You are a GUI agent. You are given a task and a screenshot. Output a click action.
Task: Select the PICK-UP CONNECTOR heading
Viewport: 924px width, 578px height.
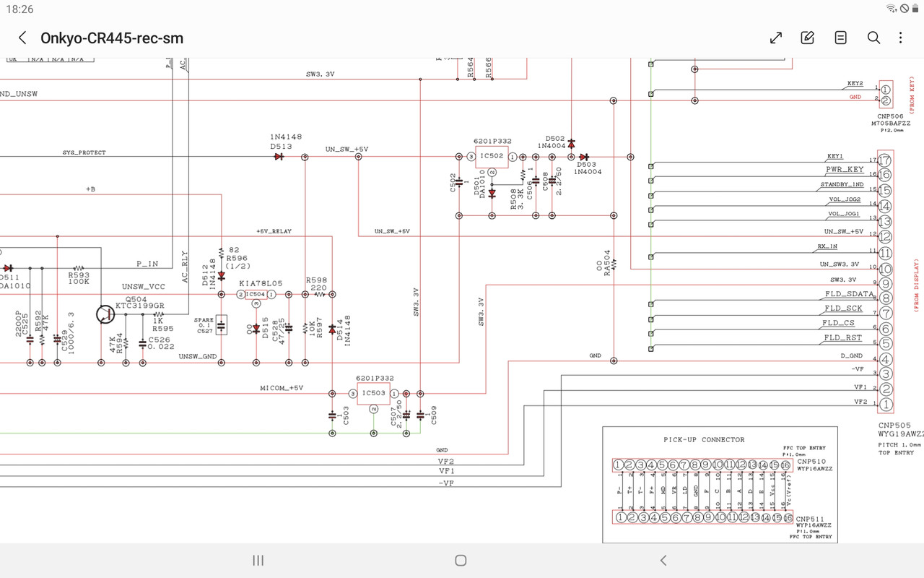click(x=704, y=439)
